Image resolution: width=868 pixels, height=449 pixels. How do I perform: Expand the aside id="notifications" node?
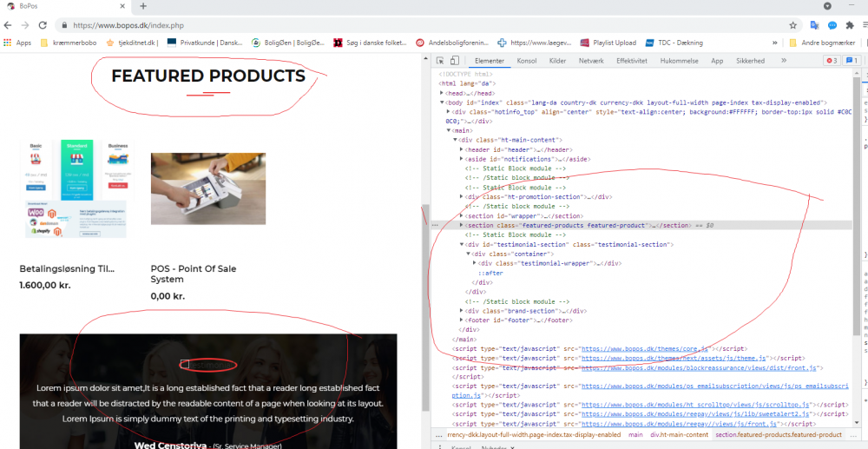[x=462, y=159]
